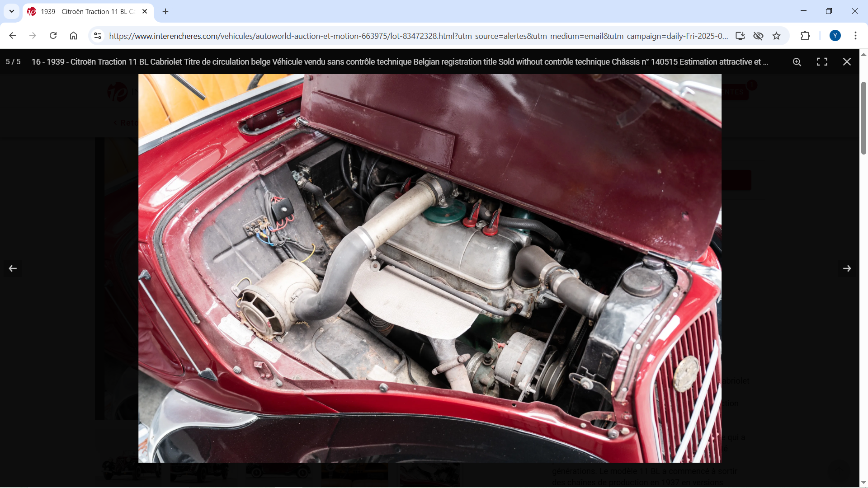Close the image lightbox viewer
Screen dimensions: 868x488
(847, 62)
